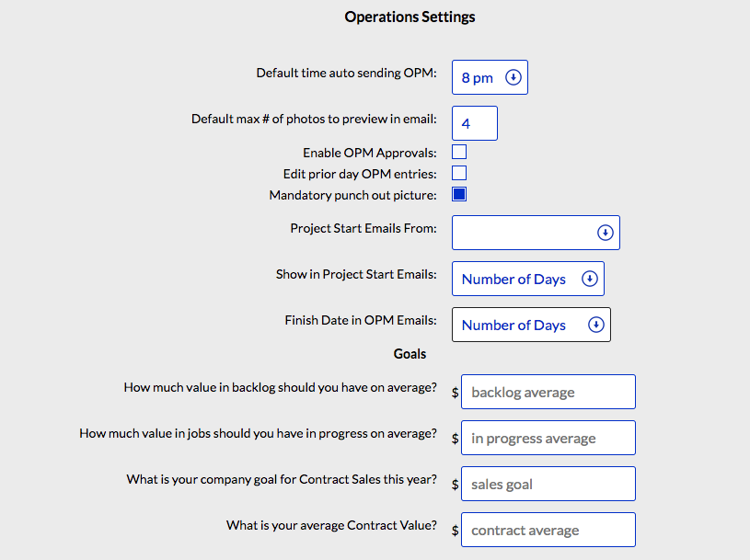
Task: Click the arrow icon in Project Start Emails From
Action: (x=606, y=233)
